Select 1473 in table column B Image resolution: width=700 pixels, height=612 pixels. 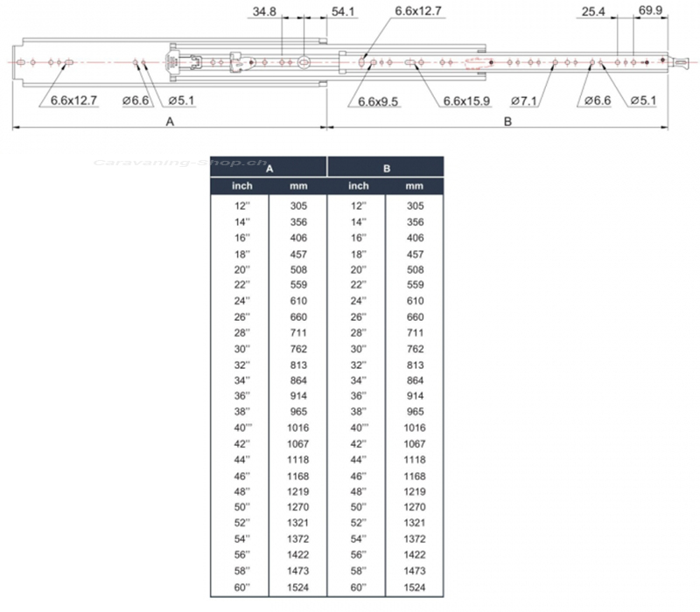coord(415,571)
